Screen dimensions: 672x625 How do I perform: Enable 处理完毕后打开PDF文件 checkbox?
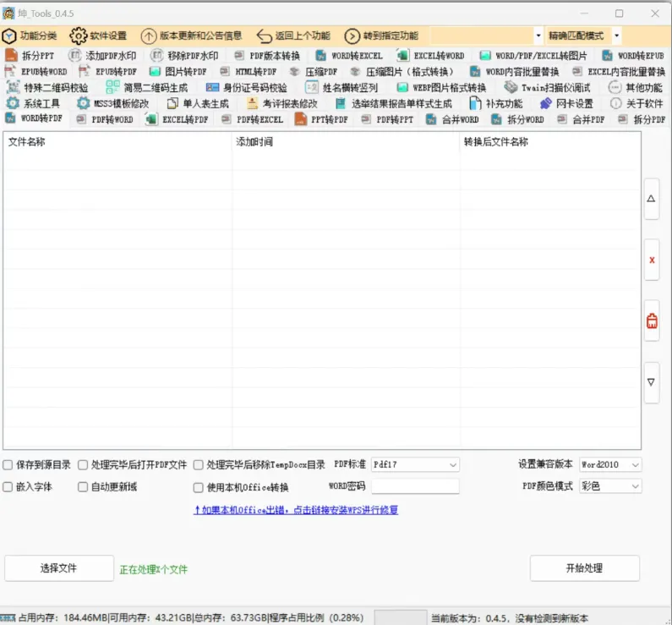pos(83,464)
